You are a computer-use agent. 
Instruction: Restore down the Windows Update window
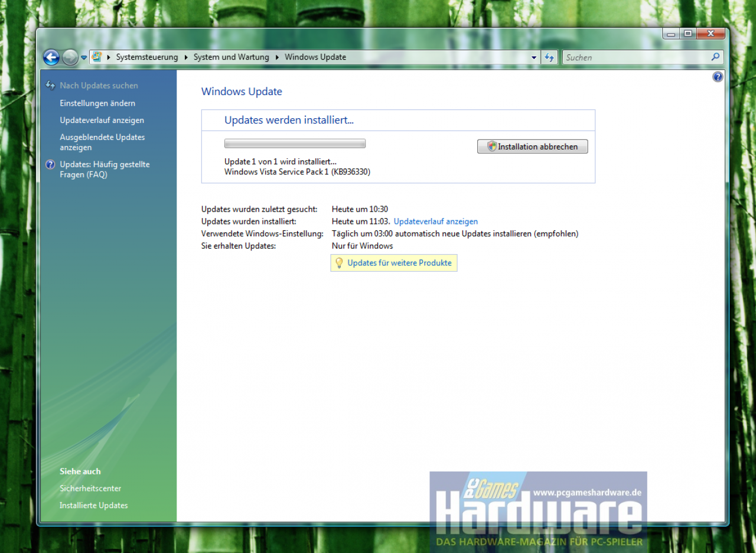pyautogui.click(x=687, y=33)
